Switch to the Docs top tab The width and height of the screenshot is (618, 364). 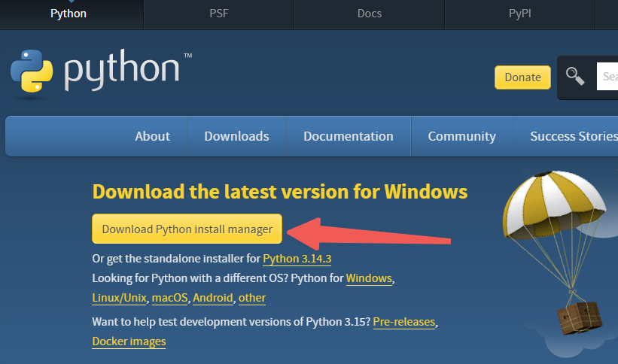click(369, 14)
